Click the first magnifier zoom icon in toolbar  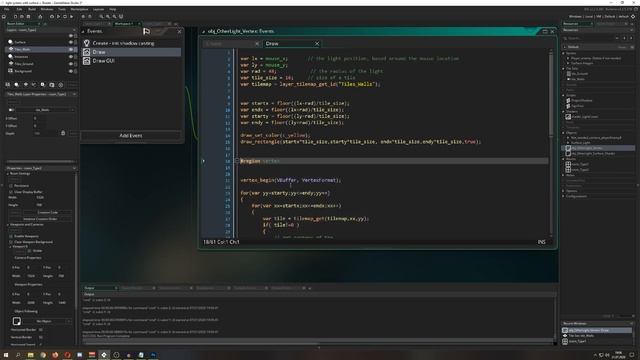click(x=101, y=17)
